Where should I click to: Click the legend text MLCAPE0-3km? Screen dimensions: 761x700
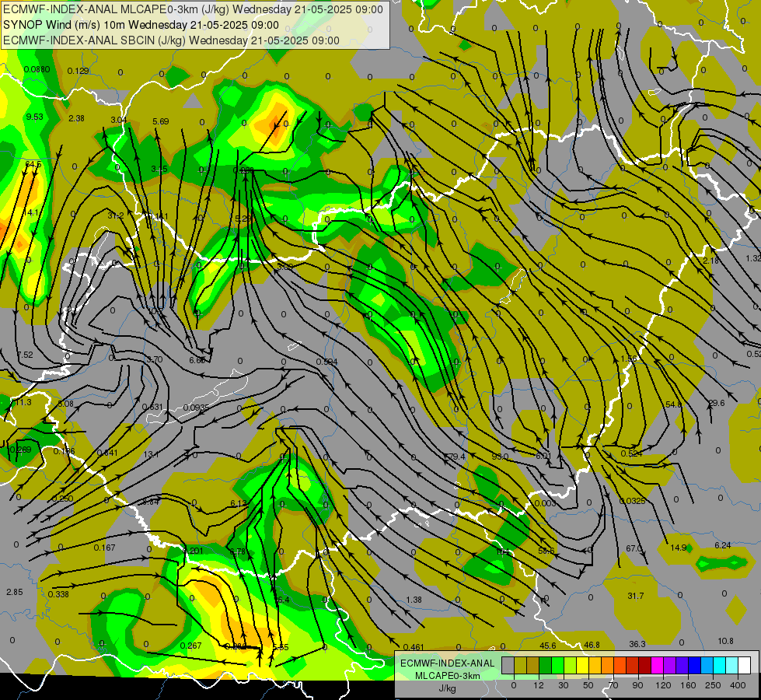pos(447,676)
